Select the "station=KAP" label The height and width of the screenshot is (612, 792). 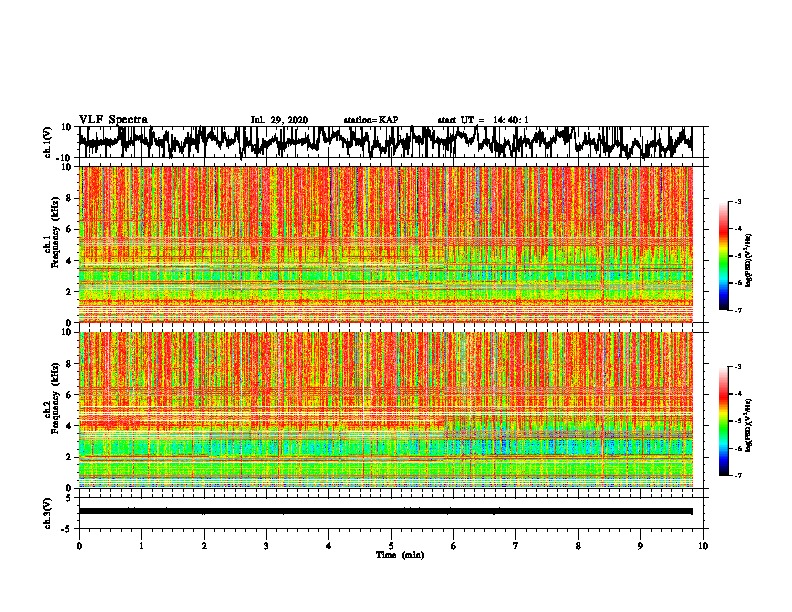click(x=371, y=120)
